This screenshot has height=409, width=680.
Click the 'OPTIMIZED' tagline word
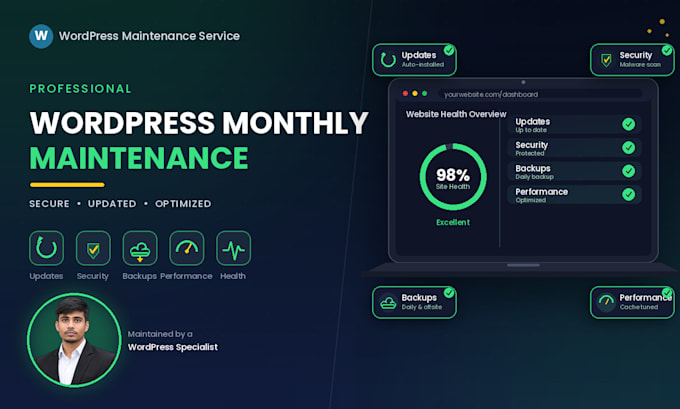coord(183,204)
